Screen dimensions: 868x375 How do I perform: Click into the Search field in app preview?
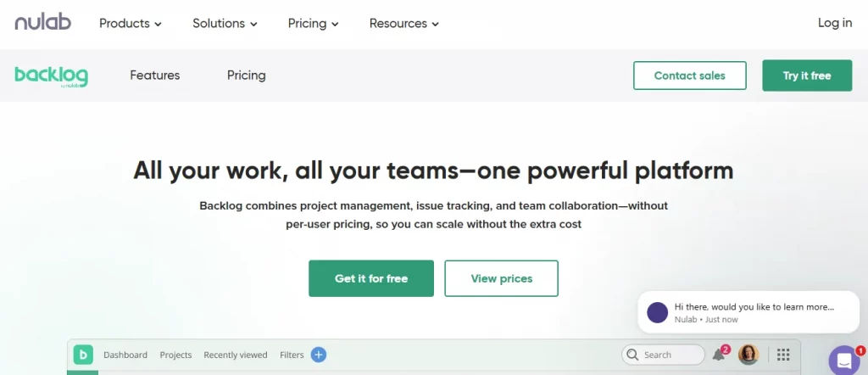[663, 355]
